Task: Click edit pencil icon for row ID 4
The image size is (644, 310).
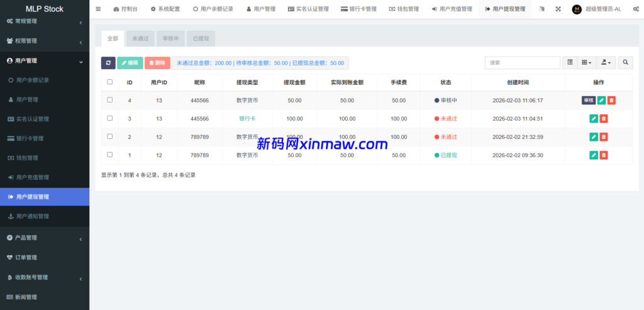Action: (601, 100)
